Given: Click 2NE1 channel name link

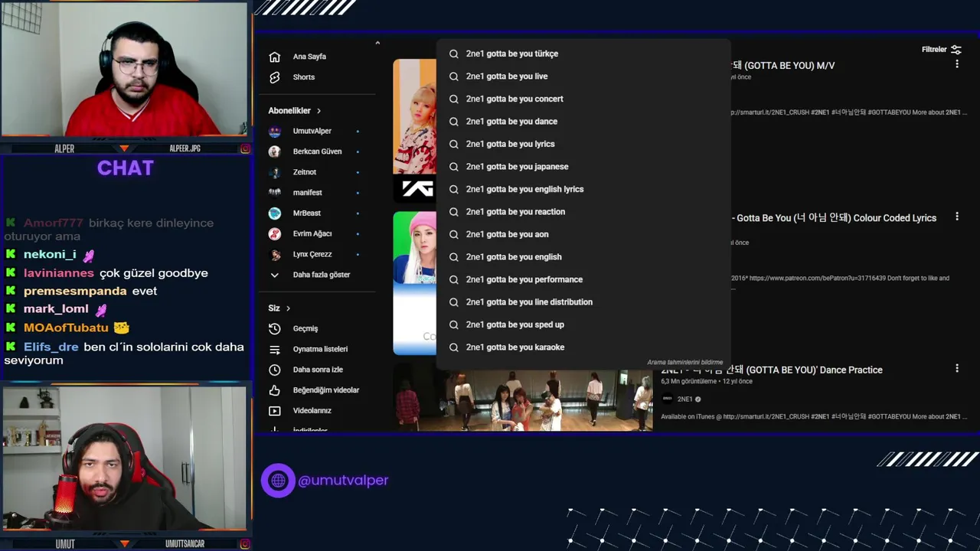Looking at the screenshot, I should pos(684,399).
